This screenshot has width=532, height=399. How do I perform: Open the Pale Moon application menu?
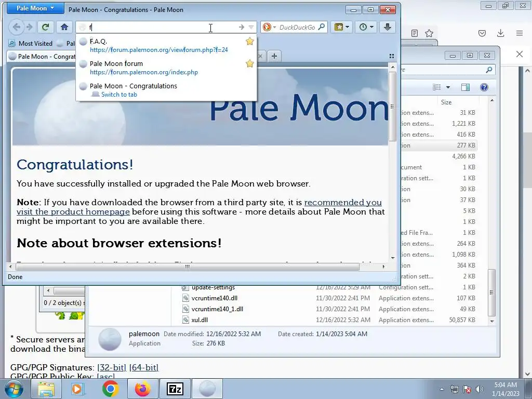point(35,8)
